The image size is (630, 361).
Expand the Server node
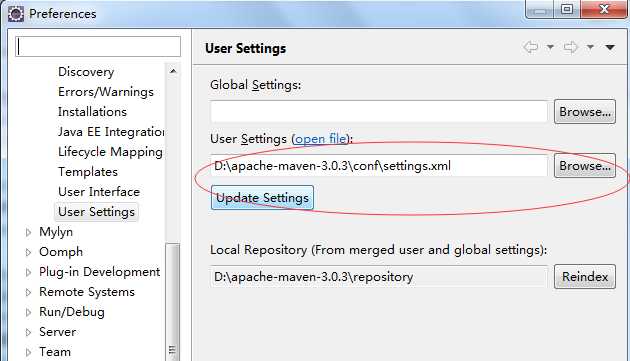click(x=28, y=332)
